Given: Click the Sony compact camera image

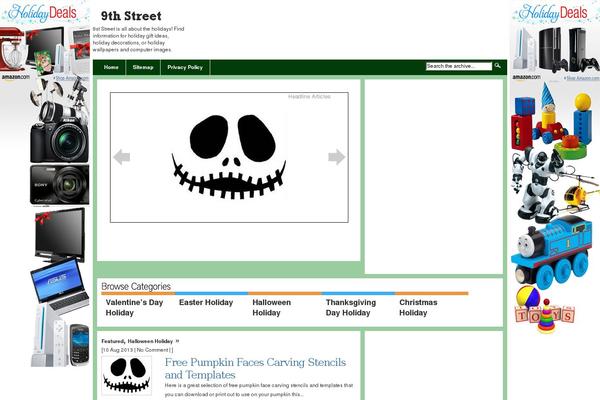Looking at the screenshot, I should coord(60,184).
